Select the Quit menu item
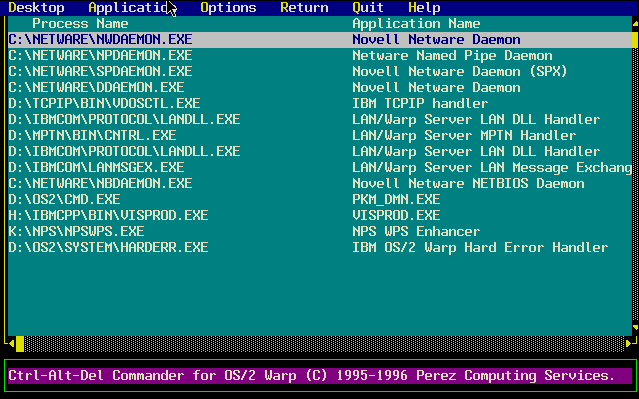This screenshot has height=399, width=639. [368, 8]
